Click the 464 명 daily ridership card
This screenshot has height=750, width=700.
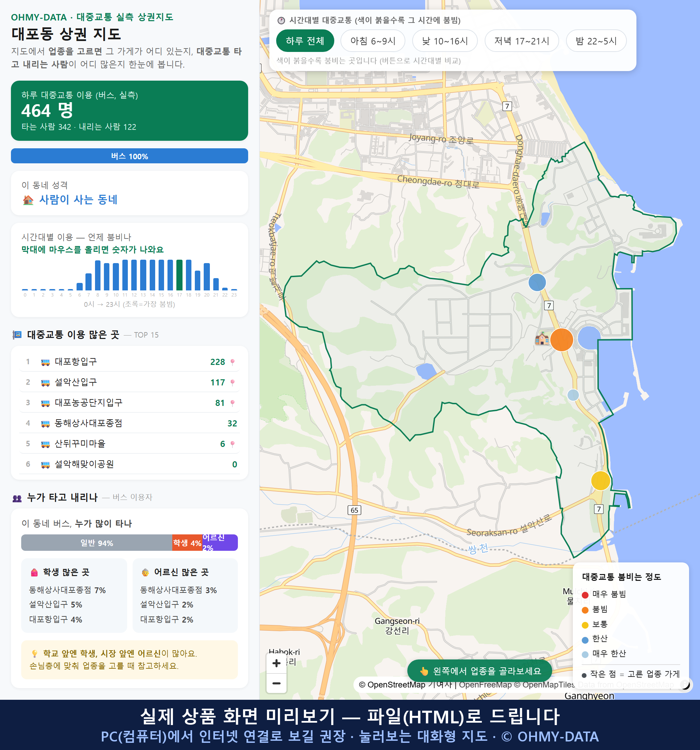(x=130, y=111)
